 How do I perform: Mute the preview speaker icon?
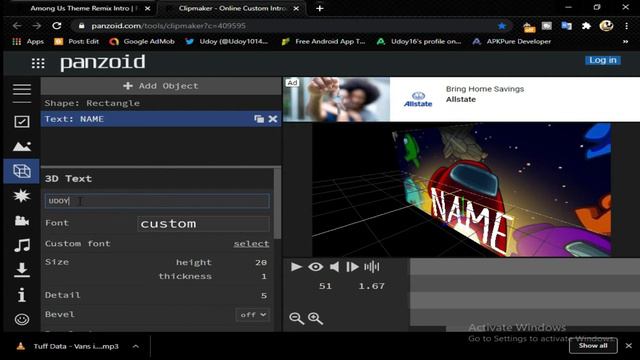334,267
